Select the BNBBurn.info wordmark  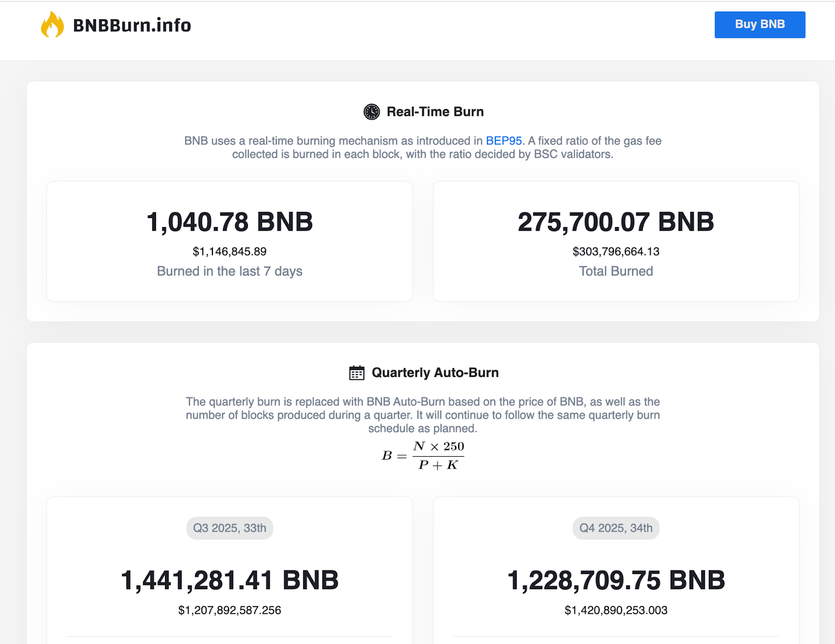pos(132,24)
